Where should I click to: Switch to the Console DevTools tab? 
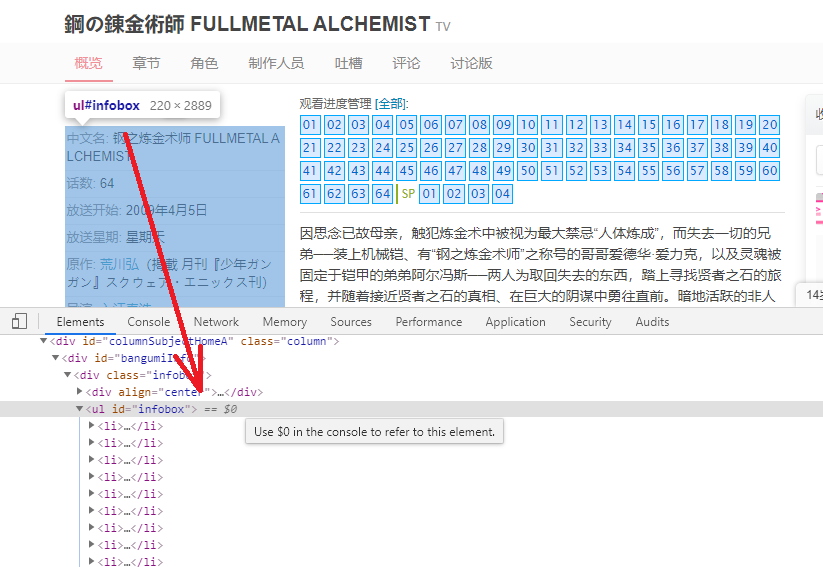click(x=149, y=322)
